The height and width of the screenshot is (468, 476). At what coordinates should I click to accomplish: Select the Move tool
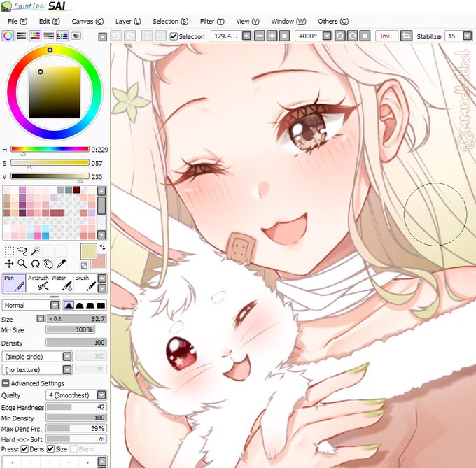[9, 264]
